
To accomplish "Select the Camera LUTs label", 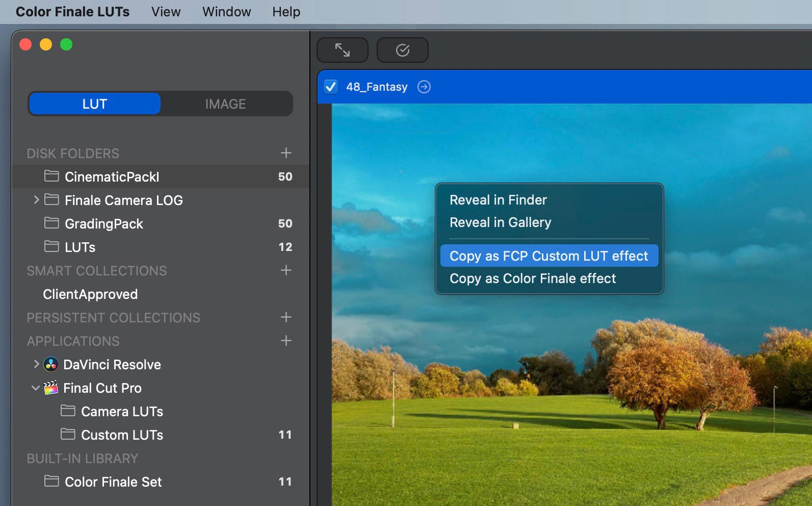I will click(122, 412).
